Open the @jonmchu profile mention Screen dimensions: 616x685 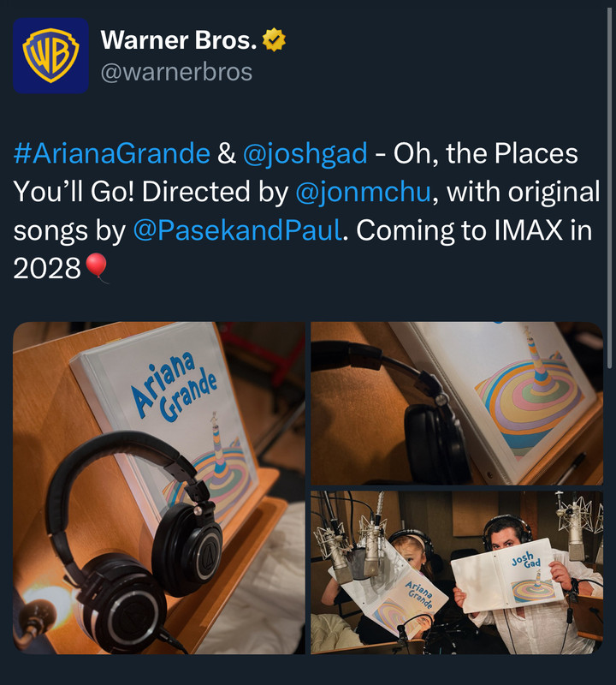pyautogui.click(x=364, y=191)
